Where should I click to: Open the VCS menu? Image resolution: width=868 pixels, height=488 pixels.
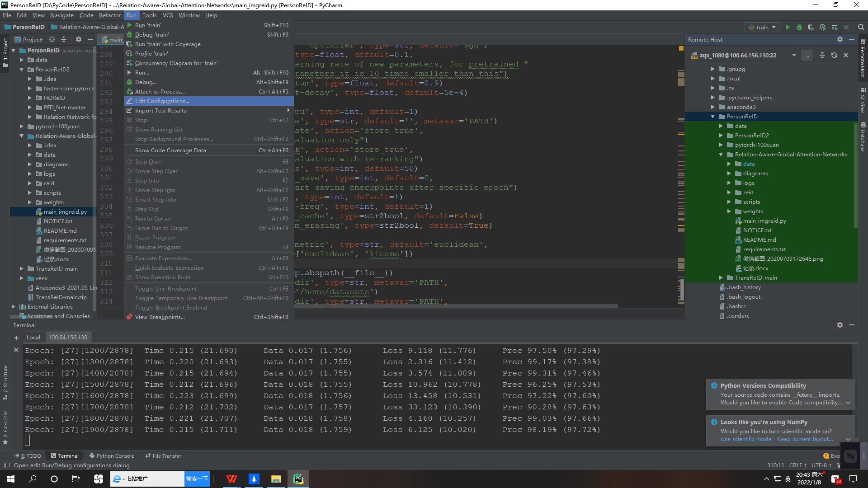168,15
